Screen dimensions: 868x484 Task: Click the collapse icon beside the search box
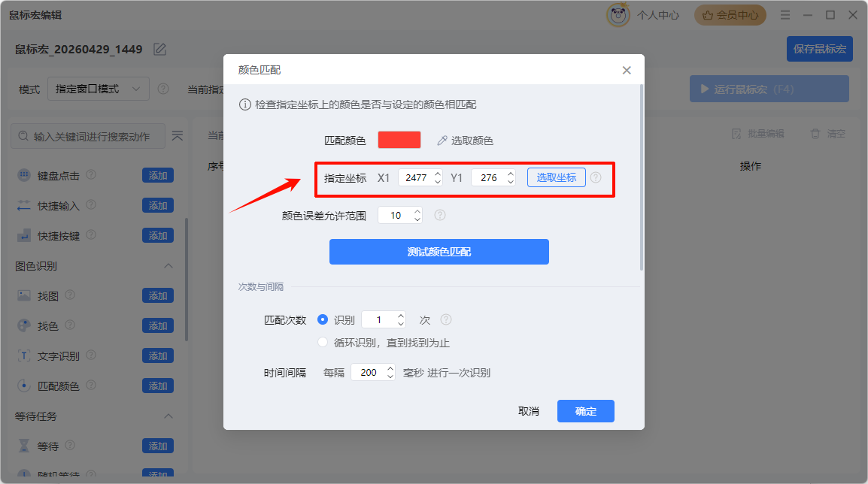coord(178,136)
